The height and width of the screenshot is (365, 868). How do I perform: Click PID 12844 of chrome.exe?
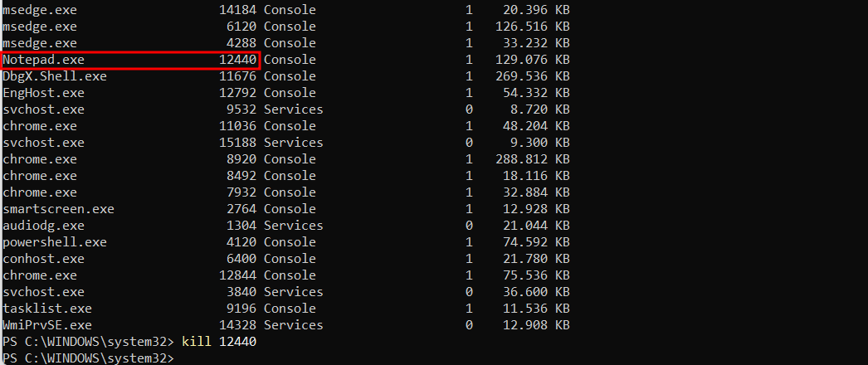pos(237,275)
